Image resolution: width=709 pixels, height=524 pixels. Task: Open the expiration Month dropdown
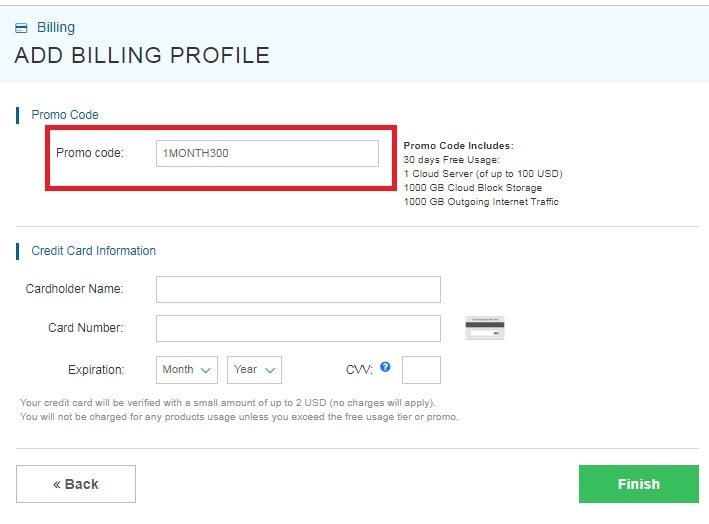pyautogui.click(x=188, y=370)
